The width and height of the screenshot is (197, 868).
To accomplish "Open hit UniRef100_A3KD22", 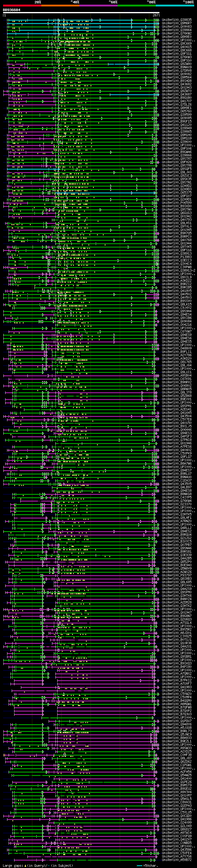I will tap(177, 281).
